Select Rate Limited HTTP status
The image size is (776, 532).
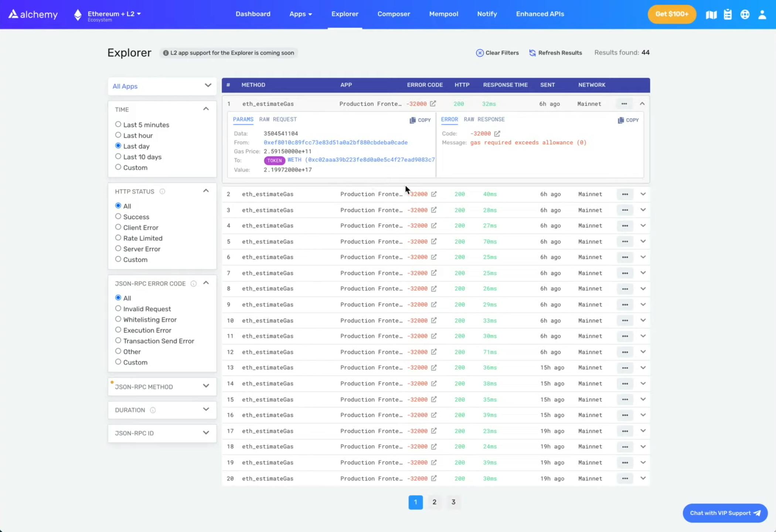tap(118, 238)
